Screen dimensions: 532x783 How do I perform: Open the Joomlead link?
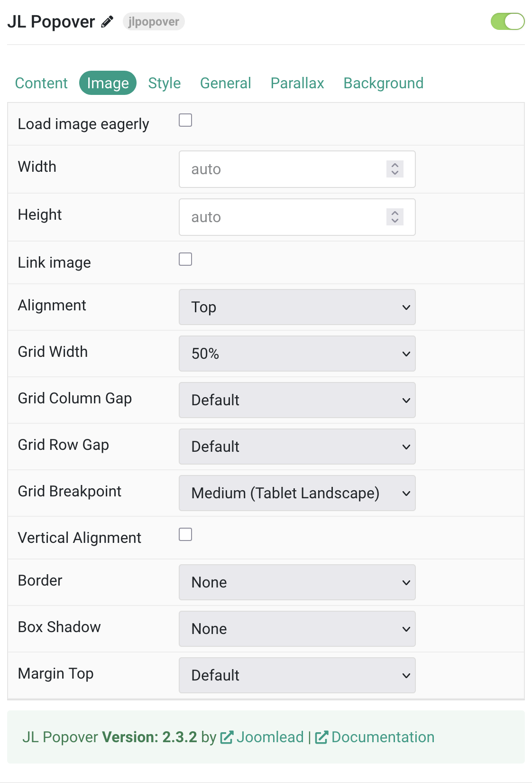click(270, 737)
